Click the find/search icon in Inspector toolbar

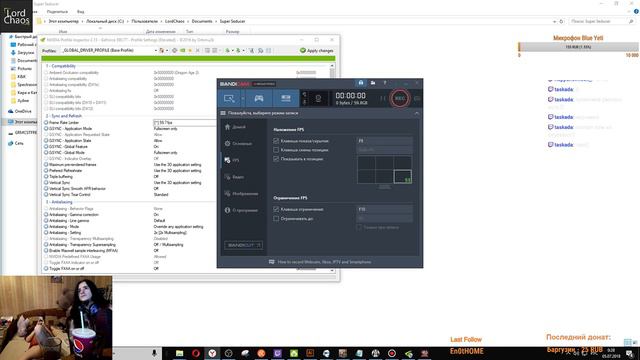pos(260,50)
